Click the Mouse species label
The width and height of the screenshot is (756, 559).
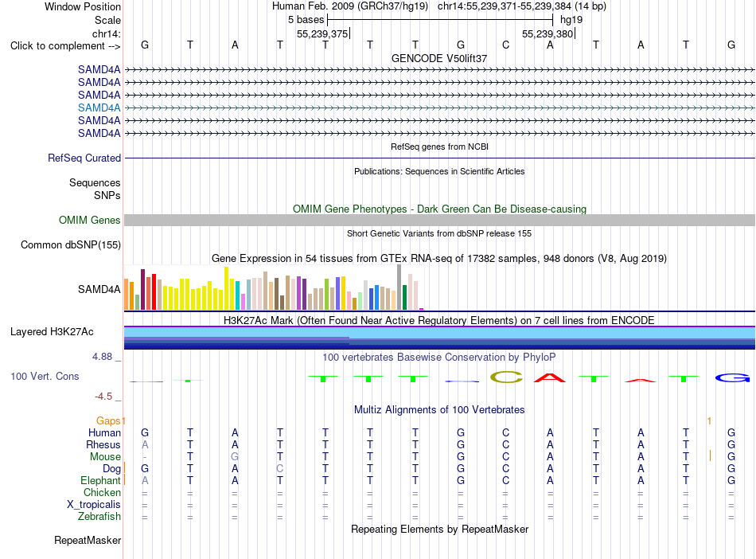point(105,456)
